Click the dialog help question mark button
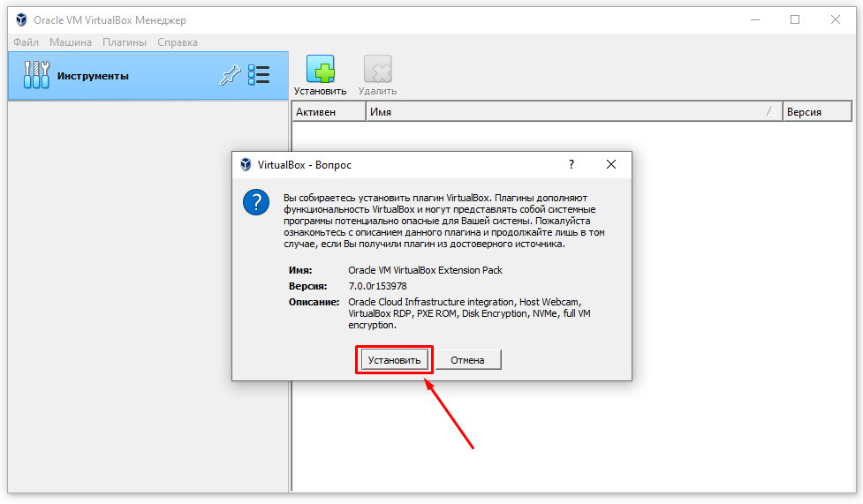 point(572,164)
